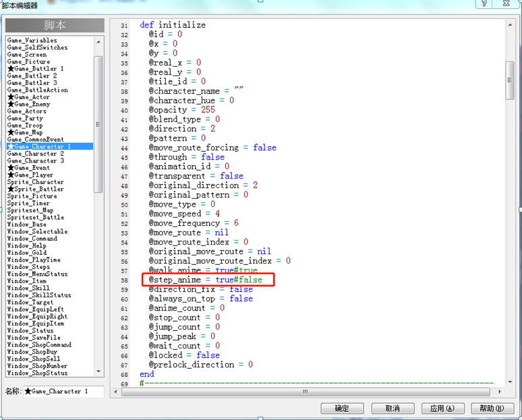Image resolution: width=522 pixels, height=420 pixels.
Task: Select starred Game_Event script
Action: (28, 168)
